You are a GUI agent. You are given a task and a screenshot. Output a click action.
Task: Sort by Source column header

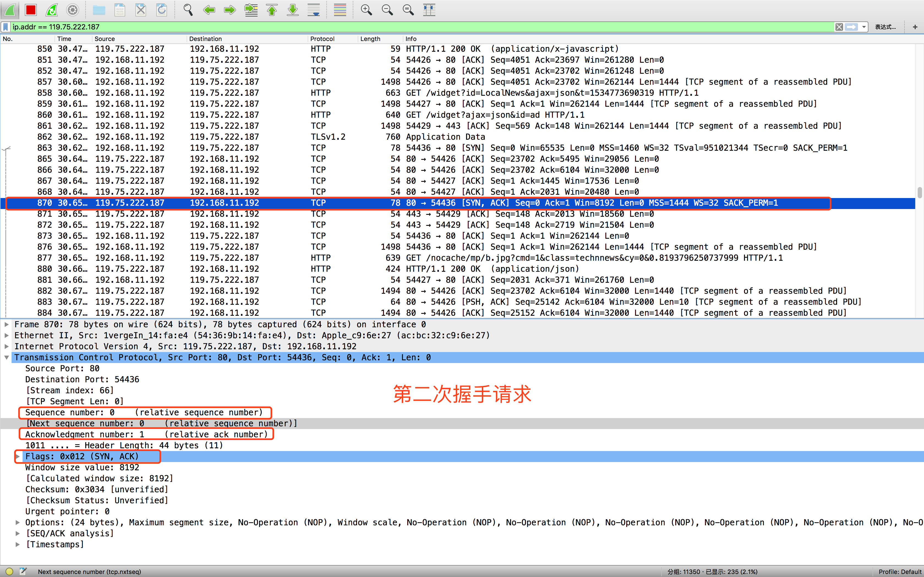(139, 39)
